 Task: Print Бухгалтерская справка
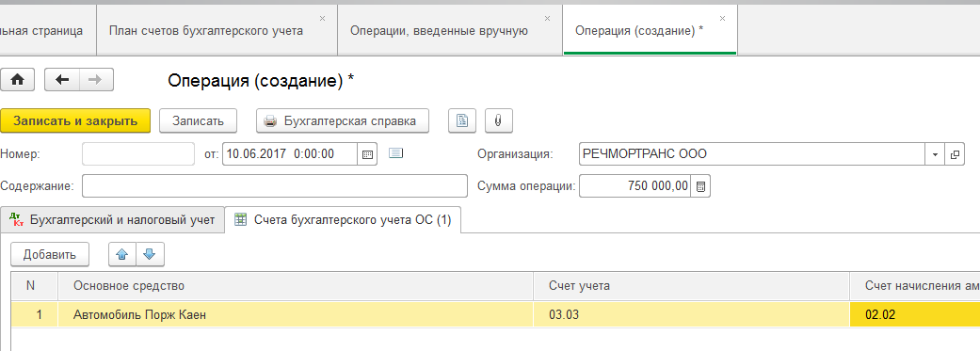(x=343, y=120)
